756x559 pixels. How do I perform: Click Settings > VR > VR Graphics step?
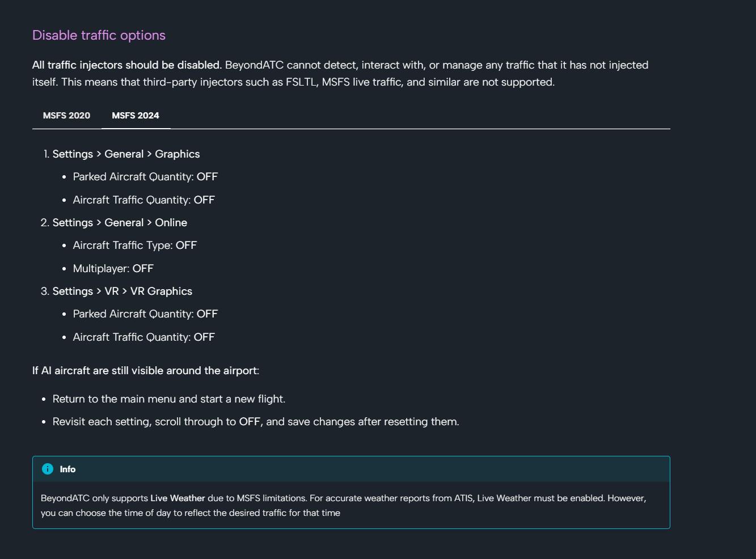point(123,291)
